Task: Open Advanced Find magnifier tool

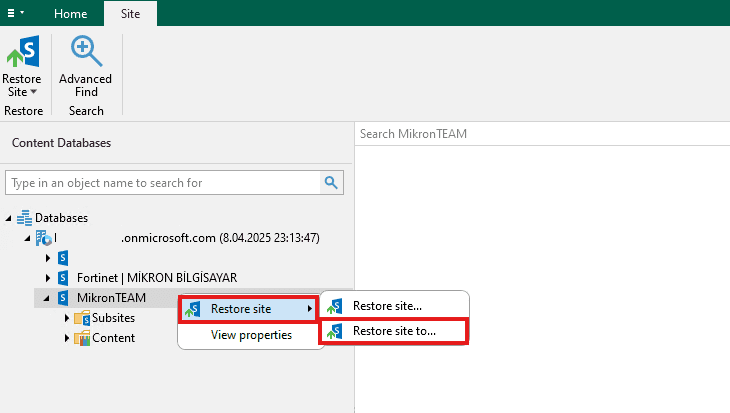Action: pyautogui.click(x=86, y=51)
